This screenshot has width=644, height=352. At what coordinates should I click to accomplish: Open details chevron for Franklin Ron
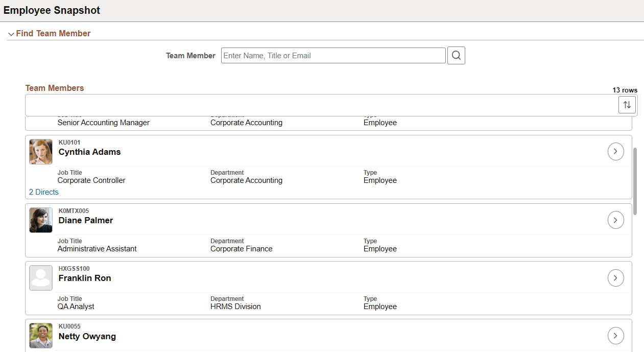pyautogui.click(x=615, y=277)
